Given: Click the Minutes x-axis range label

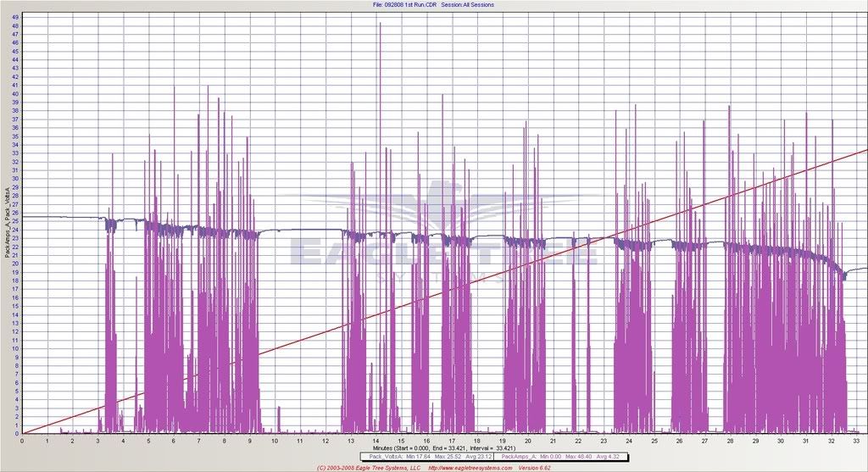Looking at the screenshot, I should [432, 447].
